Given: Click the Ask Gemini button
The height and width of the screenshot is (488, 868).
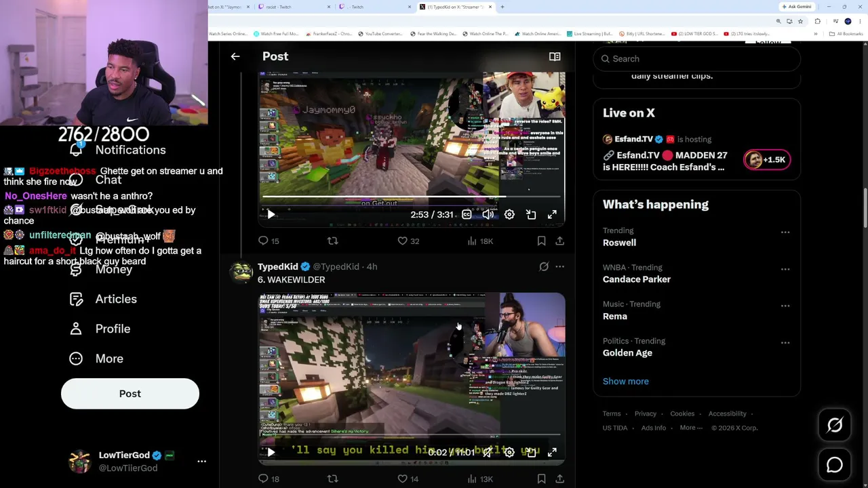Looking at the screenshot, I should coord(797,7).
